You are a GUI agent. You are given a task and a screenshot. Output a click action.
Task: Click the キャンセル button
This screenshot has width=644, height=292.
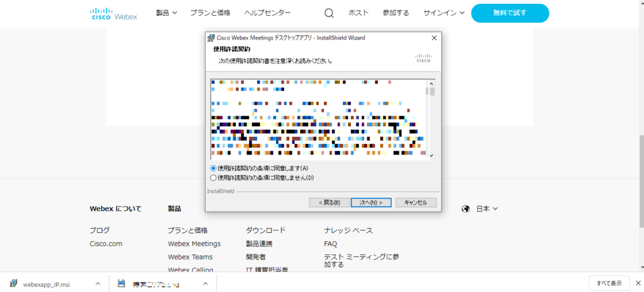416,203
